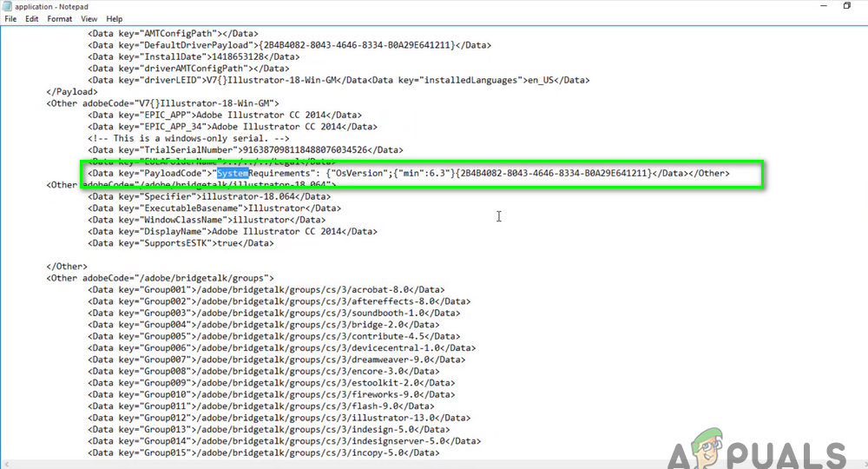Viewport: 868px width, 469px height.
Task: Open the Format menu
Action: [59, 19]
